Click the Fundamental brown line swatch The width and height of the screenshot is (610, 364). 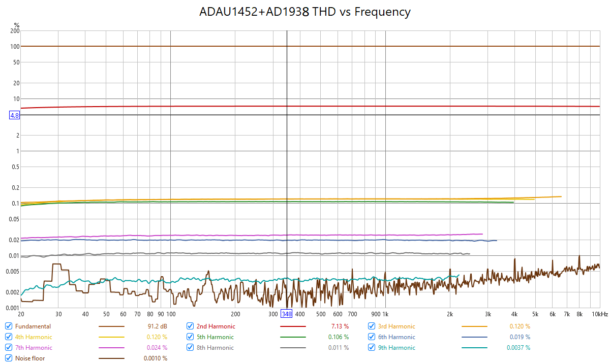(x=111, y=326)
